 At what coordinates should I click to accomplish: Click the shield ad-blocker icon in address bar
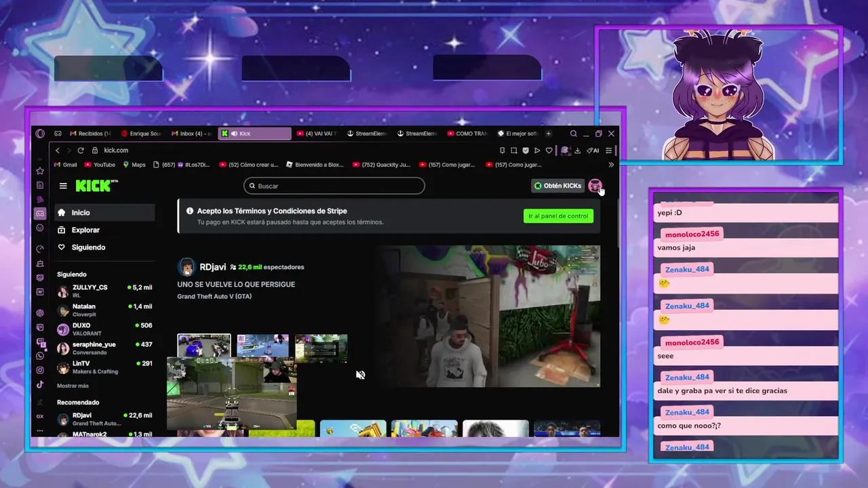pyautogui.click(x=526, y=150)
